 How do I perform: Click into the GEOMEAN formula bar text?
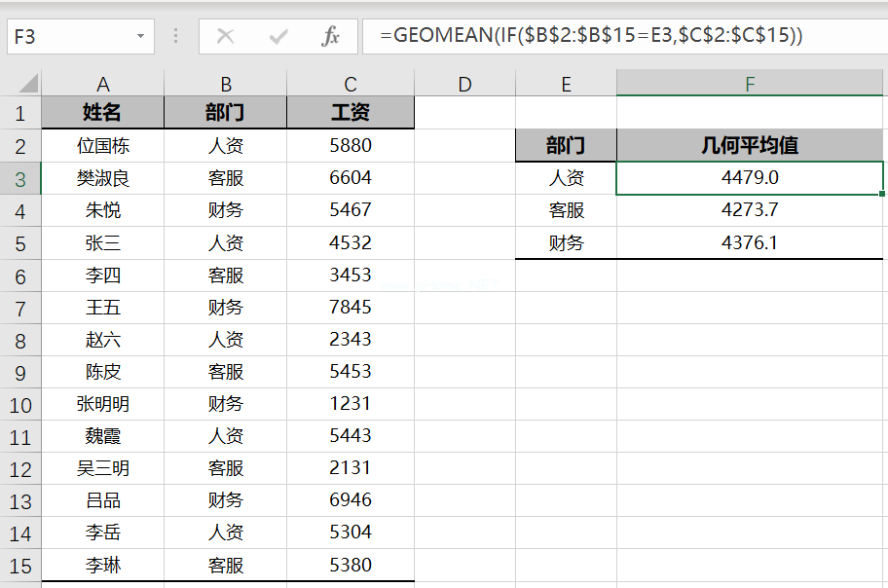[x=592, y=36]
